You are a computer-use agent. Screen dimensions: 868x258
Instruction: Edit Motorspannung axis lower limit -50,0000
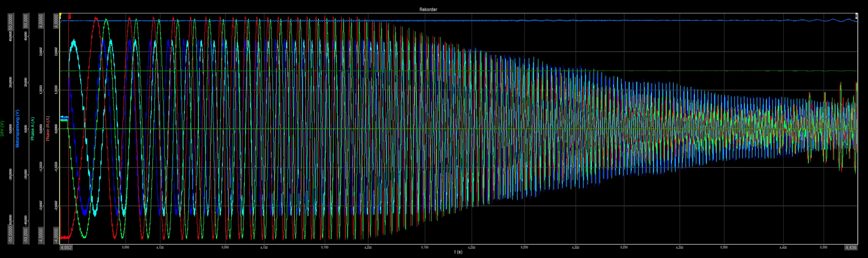[x=26, y=235]
